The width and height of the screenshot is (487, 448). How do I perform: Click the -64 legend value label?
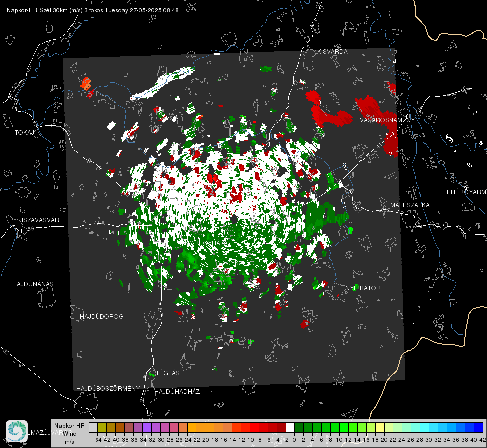click(97, 440)
